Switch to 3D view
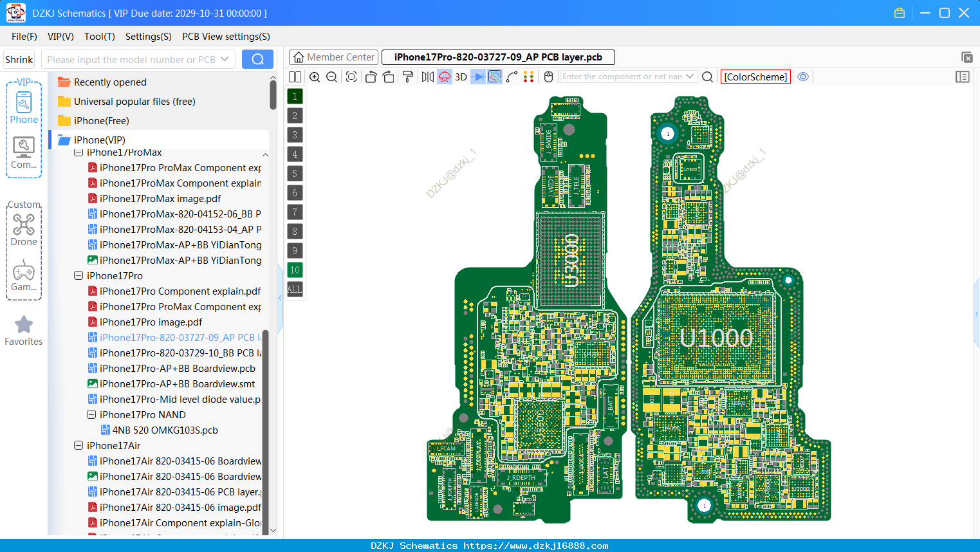980x552 pixels. 461,77
